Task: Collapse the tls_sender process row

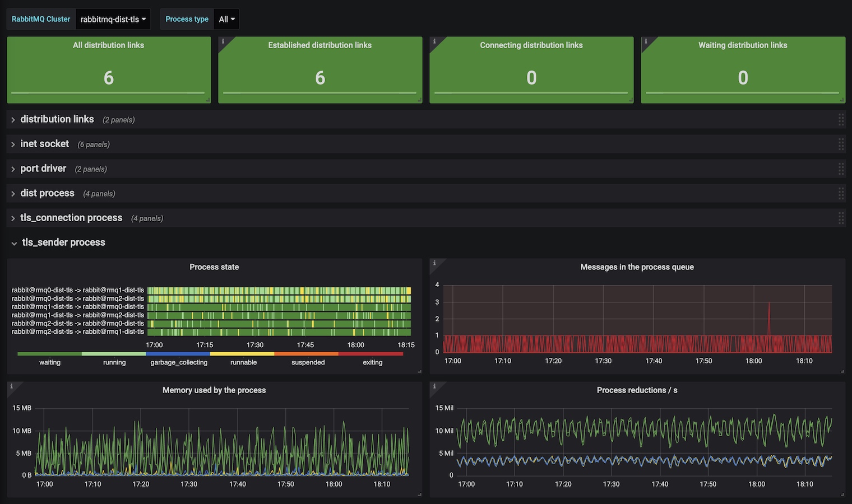Action: (x=63, y=242)
